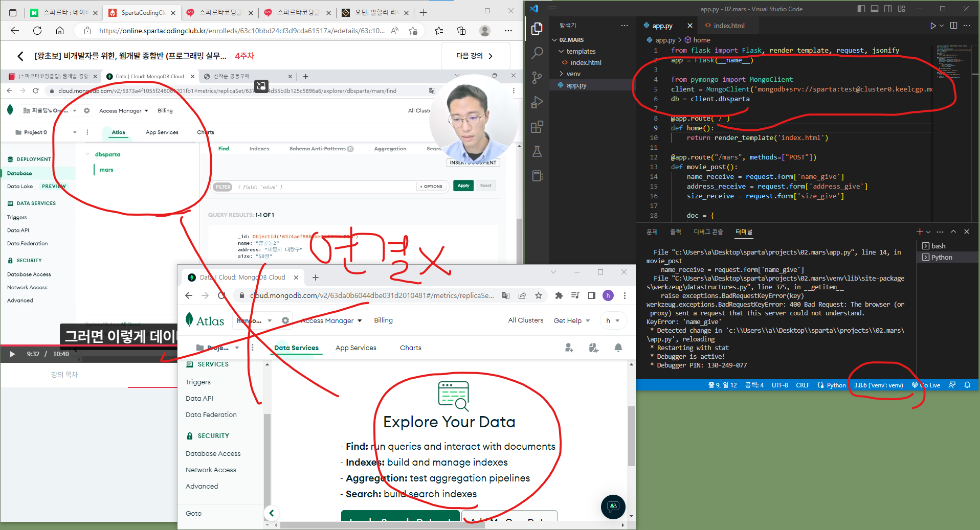Switch to 문제 panel tab

point(652,232)
